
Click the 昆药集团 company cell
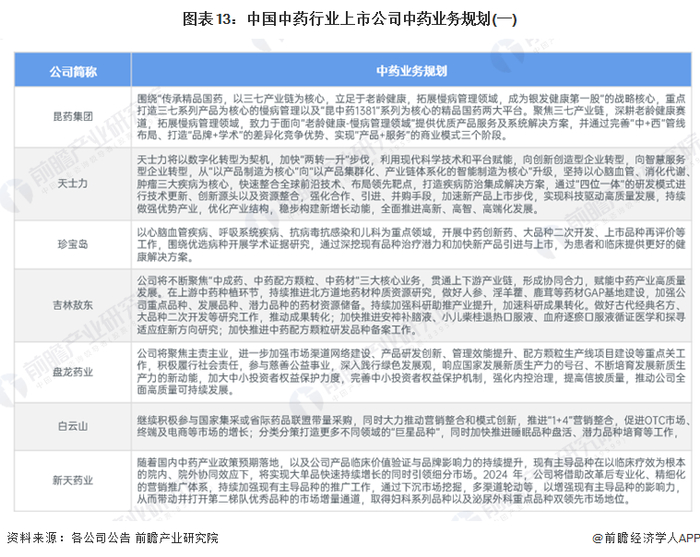pyautogui.click(x=73, y=117)
